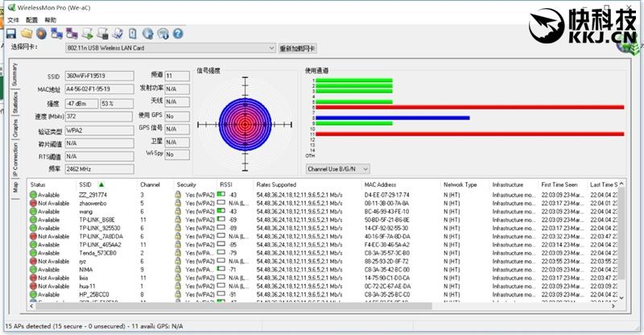Click the red status icon for TP-LINK_7A8DDA

point(33,236)
